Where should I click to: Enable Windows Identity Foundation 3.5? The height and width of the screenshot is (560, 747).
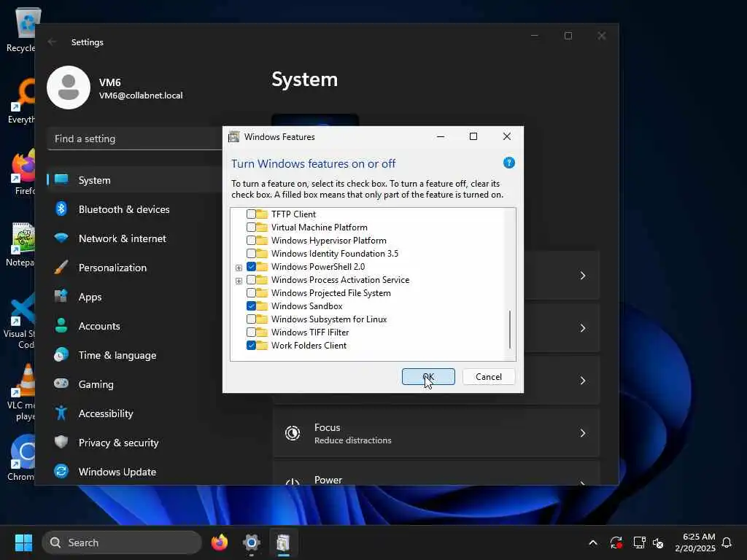click(x=251, y=253)
